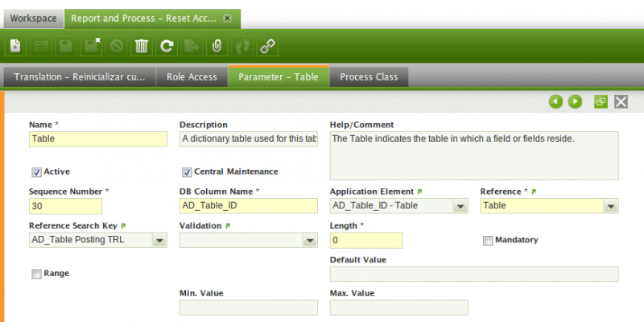The height and width of the screenshot is (322, 644).
Task: Expand the Reference dropdown set to Table
Action: click(x=611, y=206)
